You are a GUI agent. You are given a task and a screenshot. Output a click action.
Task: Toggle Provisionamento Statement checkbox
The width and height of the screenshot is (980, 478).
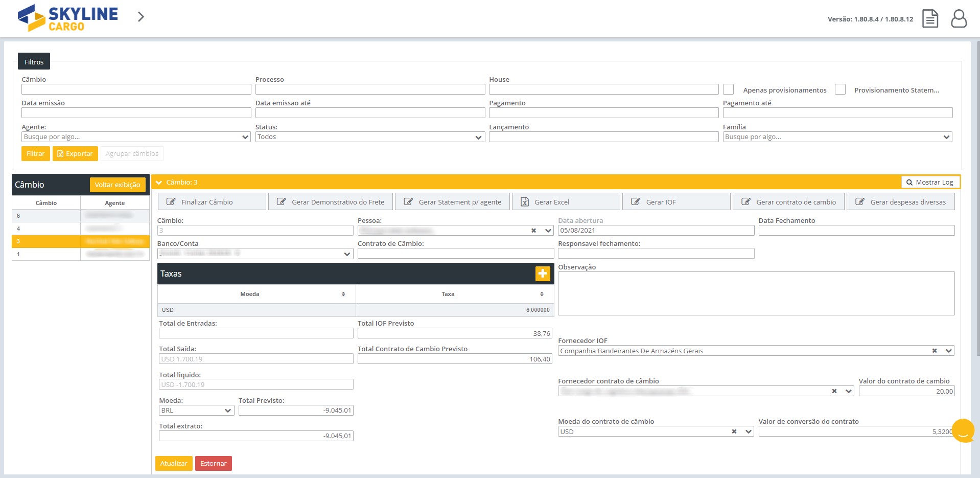tap(839, 89)
